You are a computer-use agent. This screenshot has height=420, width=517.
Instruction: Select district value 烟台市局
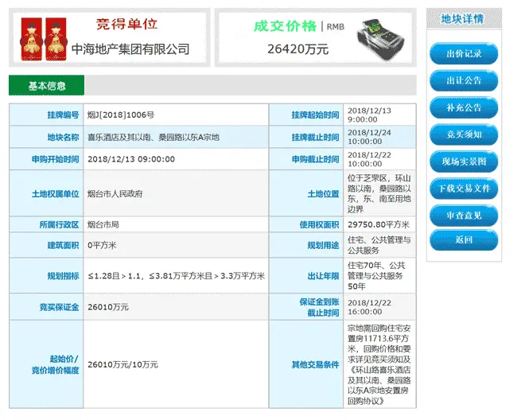coord(103,224)
